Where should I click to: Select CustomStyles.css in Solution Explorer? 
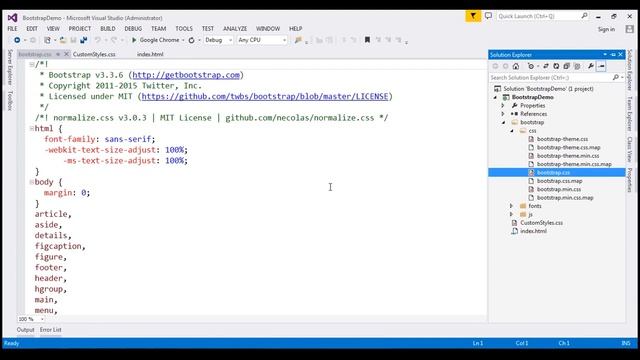pyautogui.click(x=541, y=223)
